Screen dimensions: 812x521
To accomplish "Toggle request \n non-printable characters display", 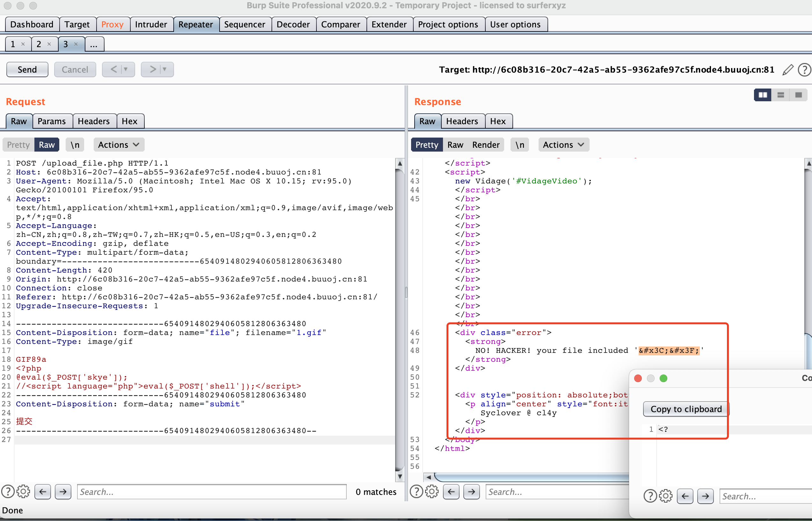I will point(75,145).
